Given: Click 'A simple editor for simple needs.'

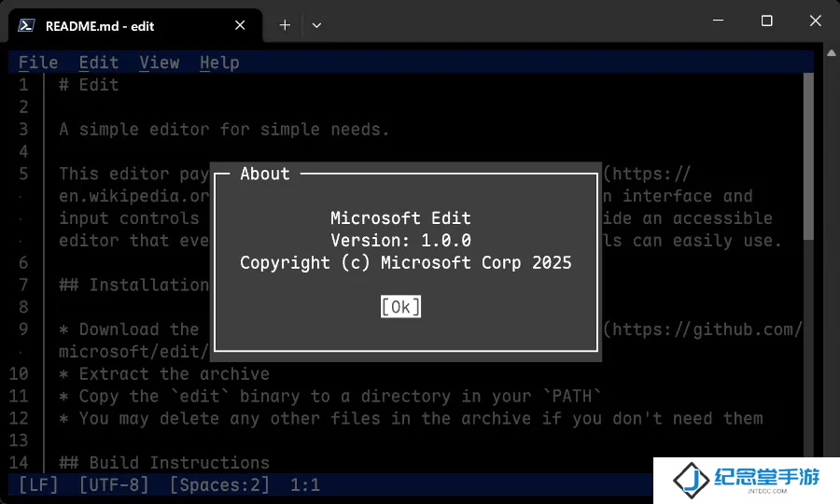Looking at the screenshot, I should (x=224, y=130).
